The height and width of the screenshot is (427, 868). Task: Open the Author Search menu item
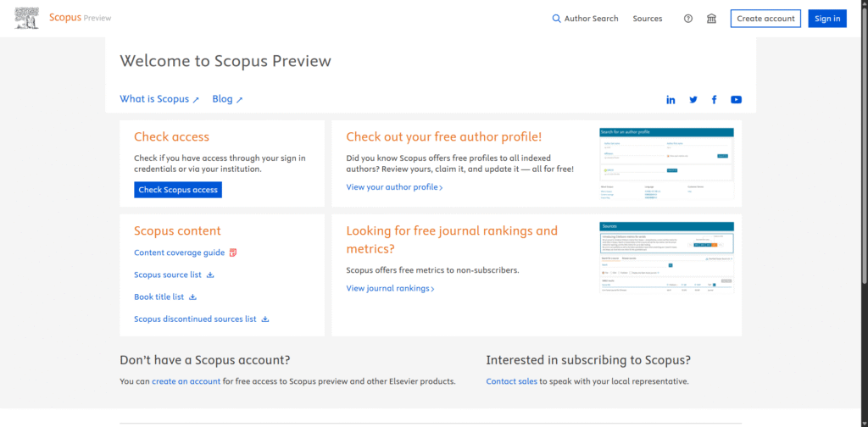coord(591,19)
